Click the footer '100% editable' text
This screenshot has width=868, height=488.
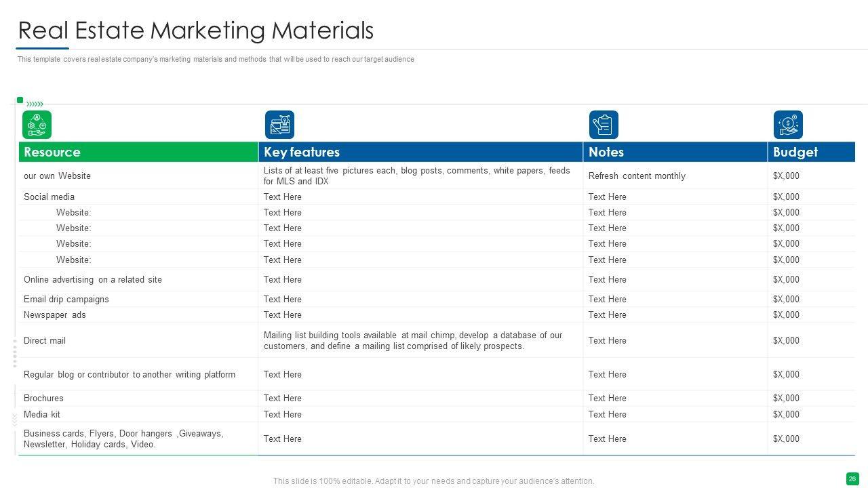433,481
